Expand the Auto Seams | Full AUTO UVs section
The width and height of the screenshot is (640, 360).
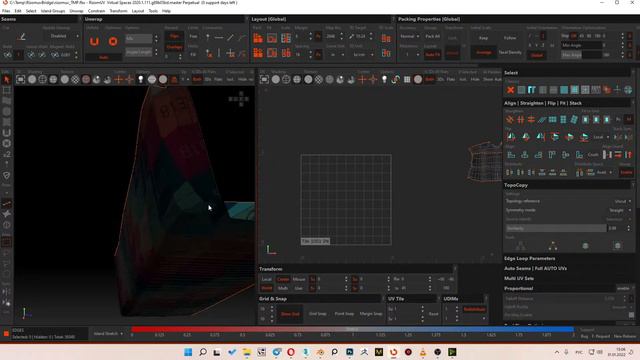535,268
